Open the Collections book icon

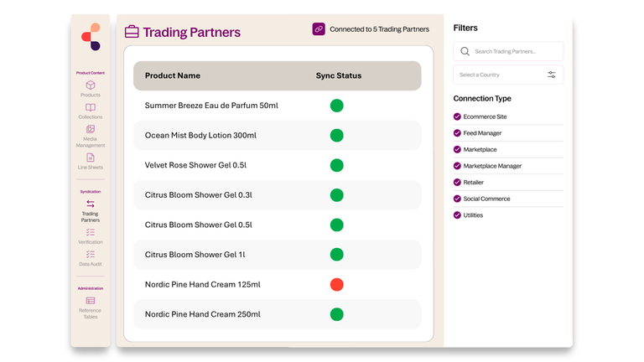pyautogui.click(x=91, y=107)
